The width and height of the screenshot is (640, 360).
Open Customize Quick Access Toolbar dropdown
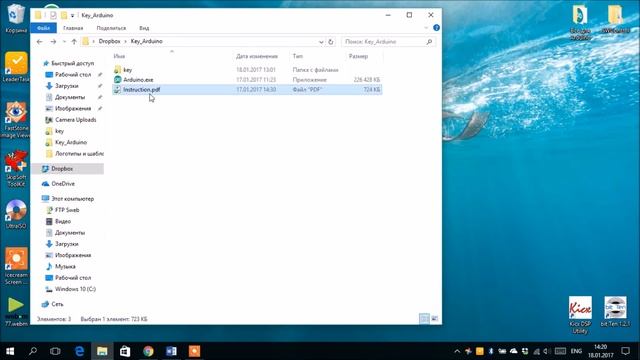coord(72,16)
